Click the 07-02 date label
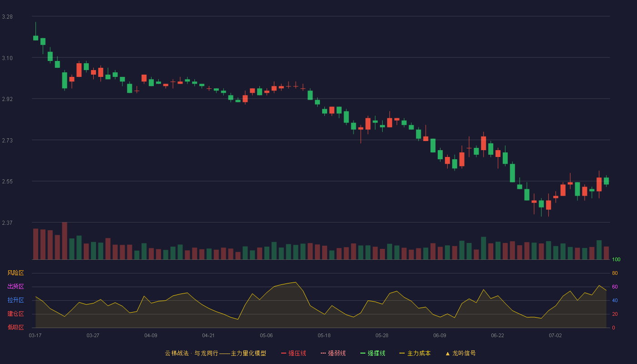Image resolution: width=637 pixels, height=364 pixels. point(555,335)
